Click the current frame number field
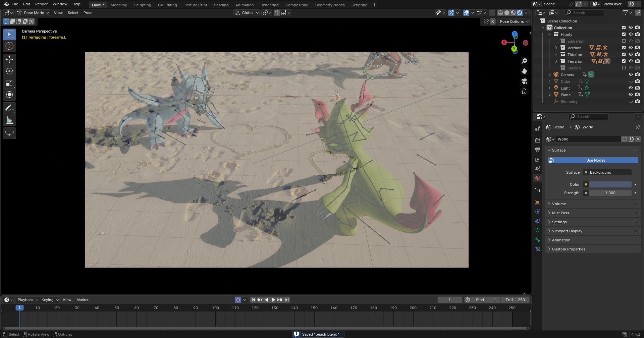Screen dimensions: 644x338 pyautogui.click(x=450, y=300)
